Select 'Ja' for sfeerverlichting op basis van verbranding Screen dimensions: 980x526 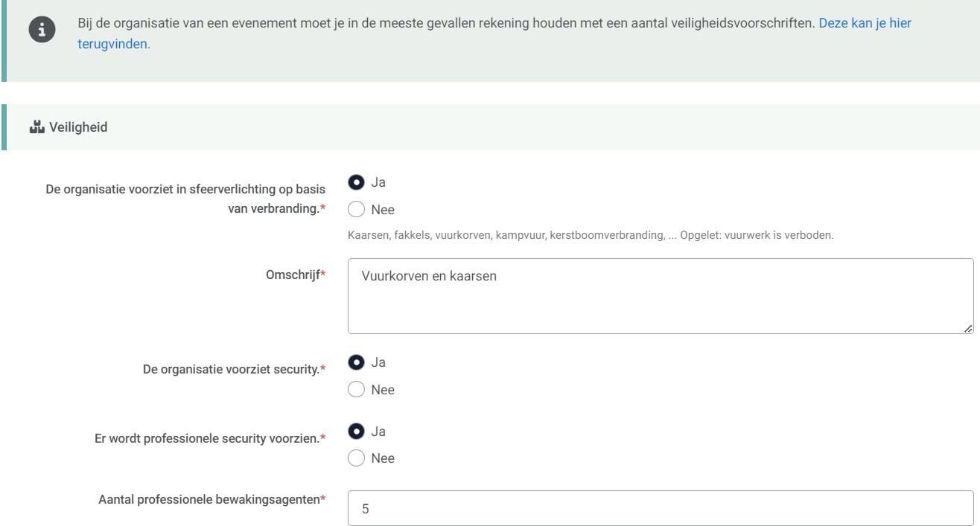pyautogui.click(x=356, y=182)
